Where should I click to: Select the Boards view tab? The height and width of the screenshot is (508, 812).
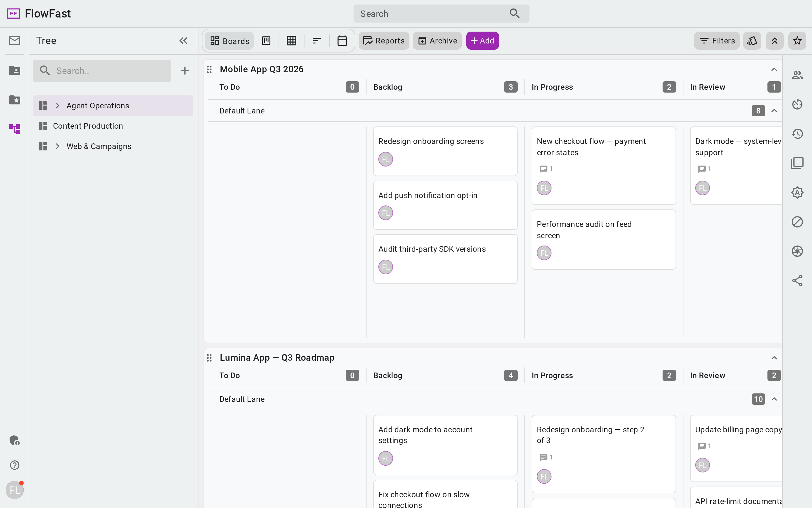coord(230,41)
